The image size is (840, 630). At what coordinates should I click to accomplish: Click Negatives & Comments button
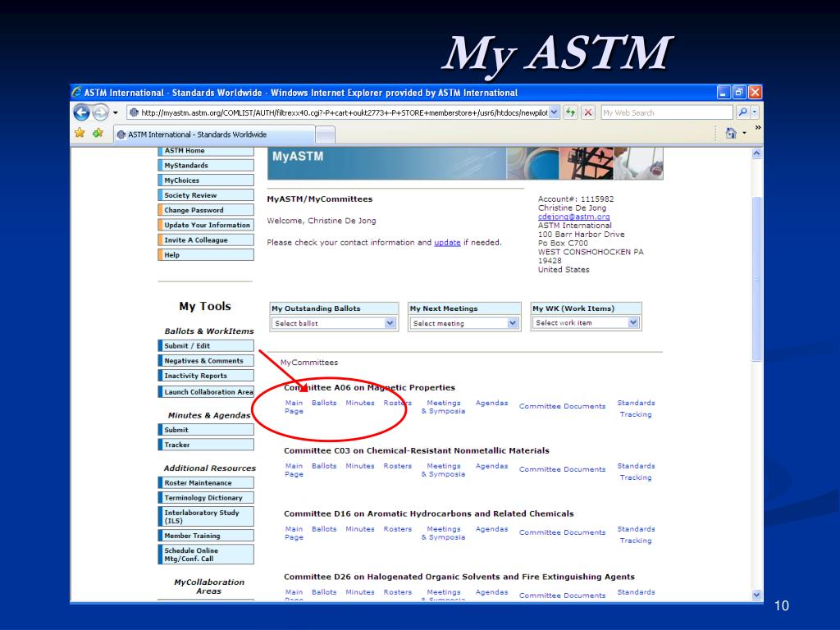(206, 361)
